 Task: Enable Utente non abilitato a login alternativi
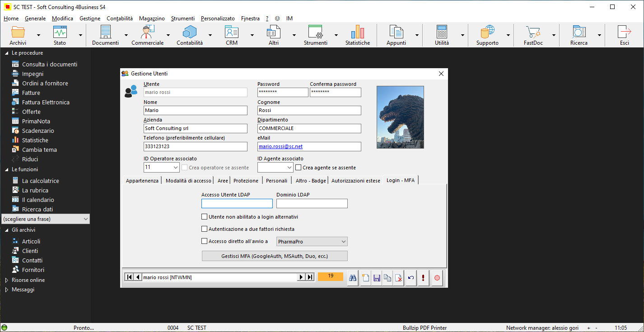click(x=205, y=217)
